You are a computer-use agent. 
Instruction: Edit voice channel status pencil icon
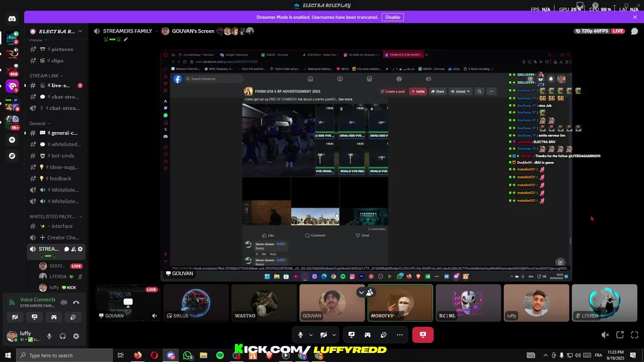(126, 39)
